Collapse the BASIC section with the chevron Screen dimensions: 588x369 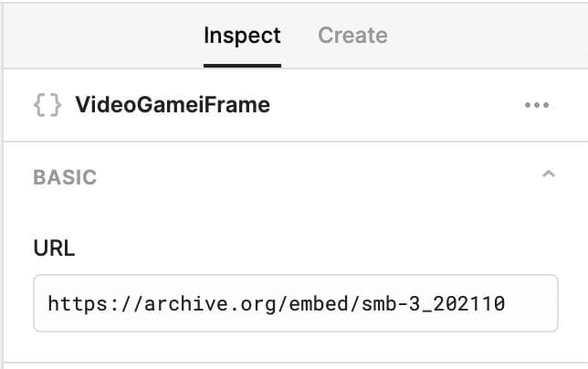point(549,174)
